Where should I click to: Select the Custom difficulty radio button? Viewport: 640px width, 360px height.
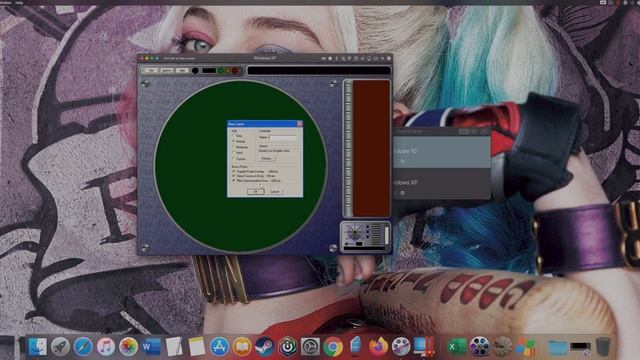coord(234,158)
